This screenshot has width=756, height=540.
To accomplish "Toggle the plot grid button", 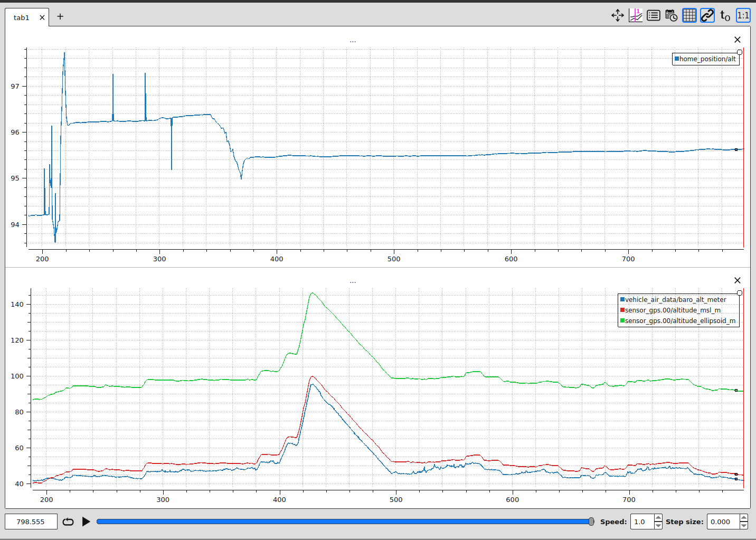I will [x=689, y=15].
